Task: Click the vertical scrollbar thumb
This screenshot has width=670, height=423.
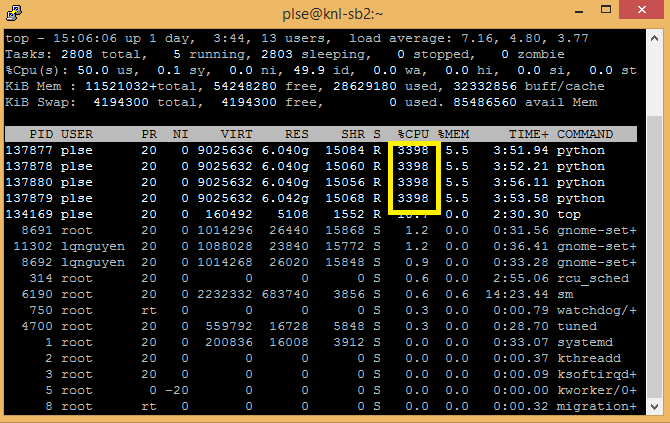Action: (x=654, y=256)
